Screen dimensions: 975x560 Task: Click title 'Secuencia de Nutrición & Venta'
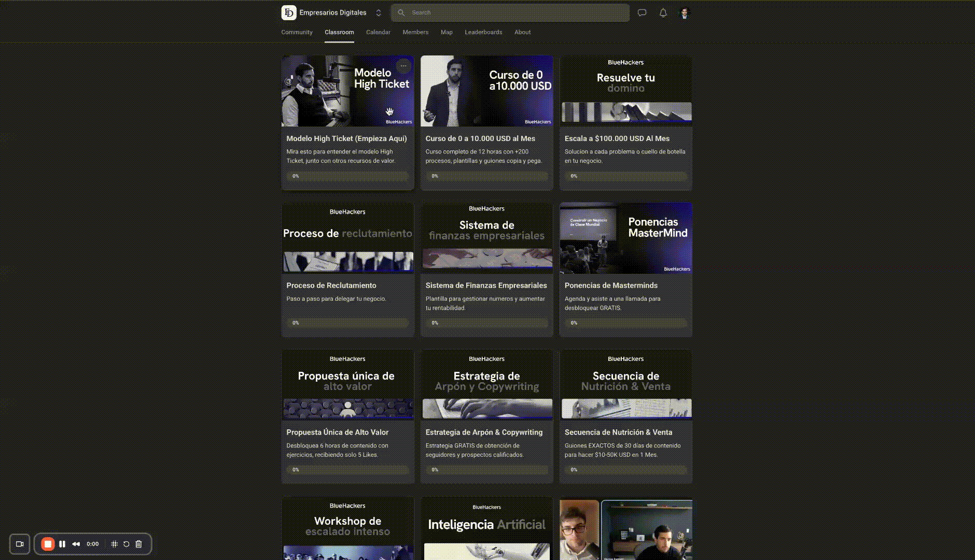tap(618, 432)
